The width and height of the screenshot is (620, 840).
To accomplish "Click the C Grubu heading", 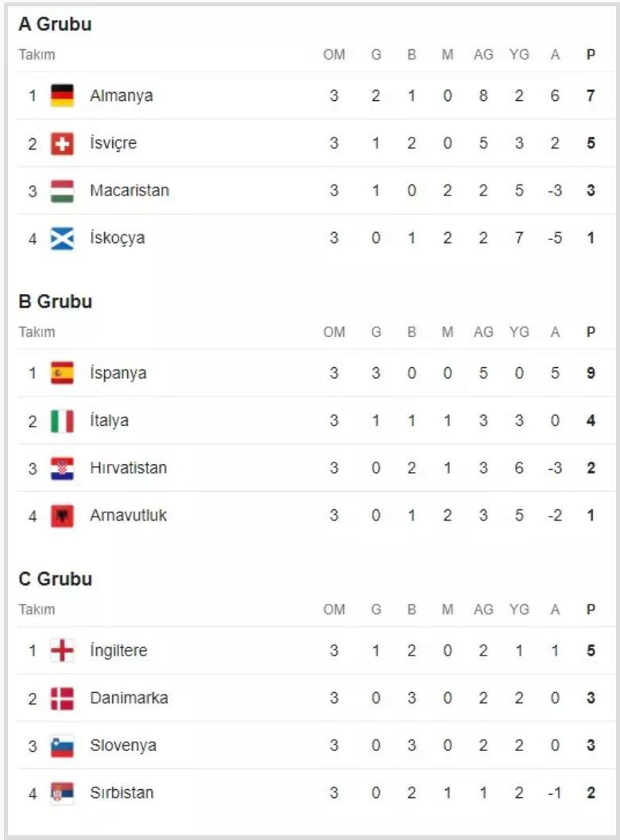I will click(55, 579).
